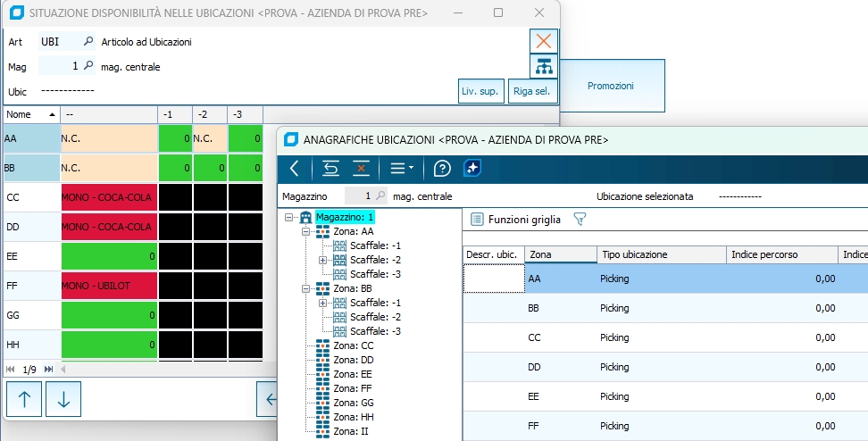Screen dimensions: 868x441
Task: Click the filter funnel icon beside Funzioni griglia
Action: [580, 219]
